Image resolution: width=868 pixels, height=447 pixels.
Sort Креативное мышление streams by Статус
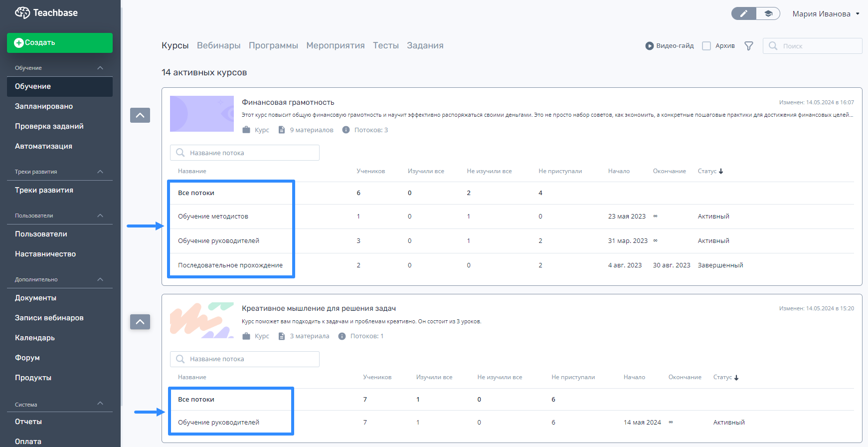coord(726,377)
